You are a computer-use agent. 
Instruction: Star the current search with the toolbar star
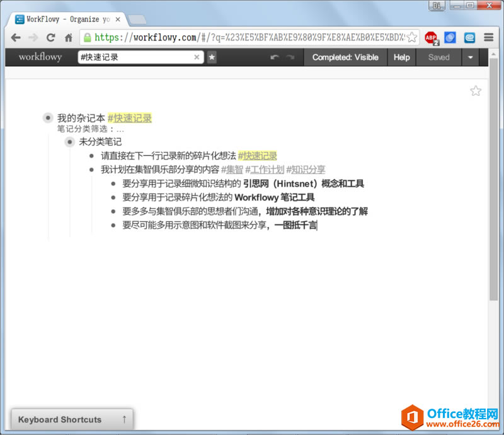point(212,57)
